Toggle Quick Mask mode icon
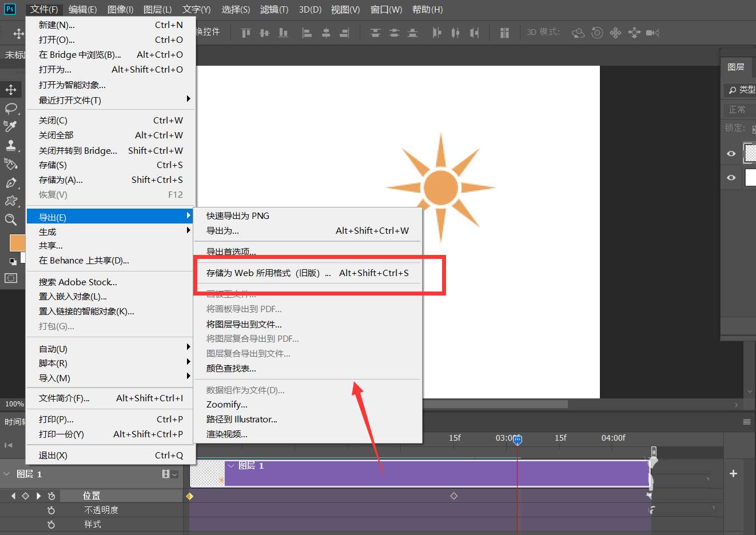The image size is (756, 535). (x=11, y=278)
